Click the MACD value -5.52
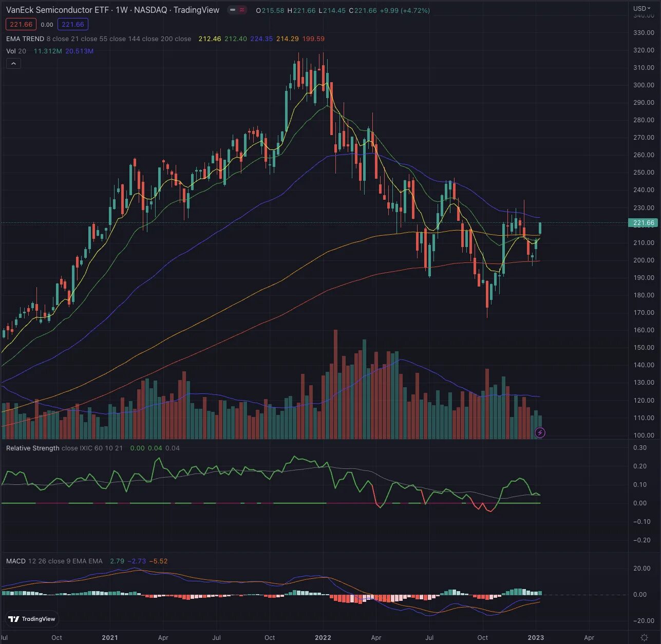Viewport: 661px width, 644px height. (x=158, y=561)
